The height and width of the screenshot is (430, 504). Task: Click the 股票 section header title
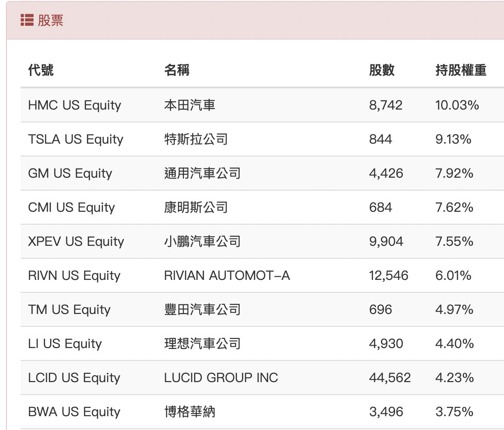[x=51, y=20]
